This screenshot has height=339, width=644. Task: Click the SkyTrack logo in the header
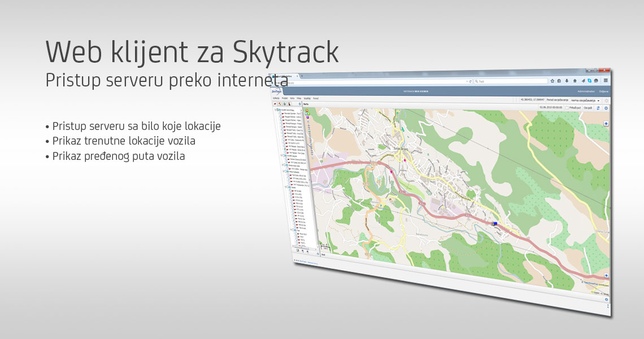pyautogui.click(x=277, y=91)
